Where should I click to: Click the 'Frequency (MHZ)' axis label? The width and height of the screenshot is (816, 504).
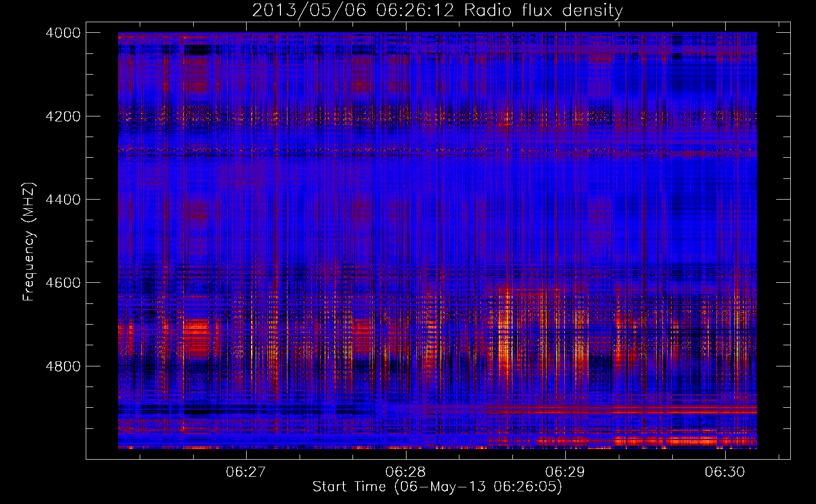point(29,242)
